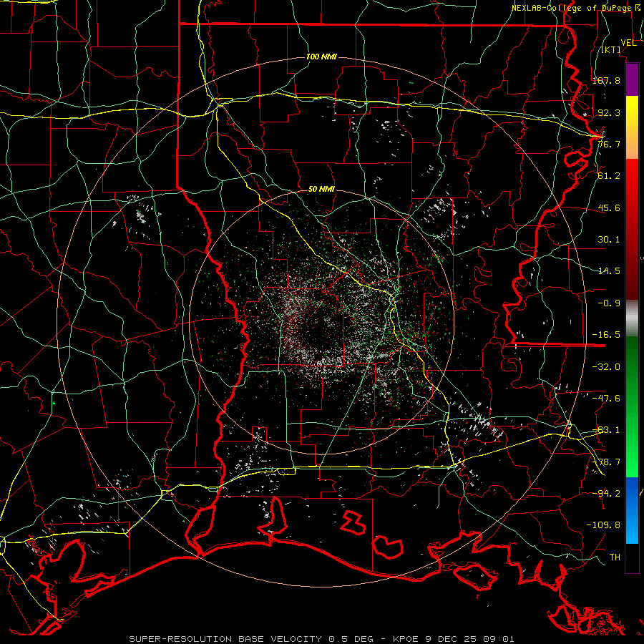Click the -0.9 velocity scale value
The height and width of the screenshot is (644, 644).
tap(609, 303)
